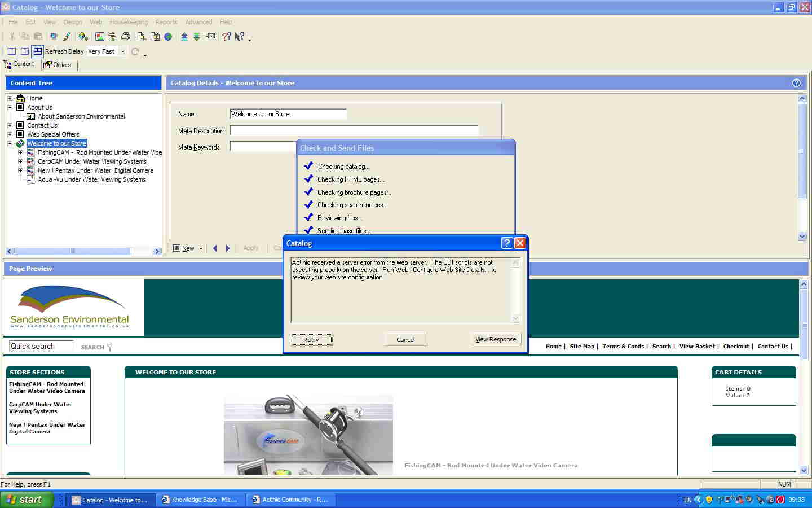
Task: Toggle the first side-by-side pane layout button
Action: click(x=11, y=51)
